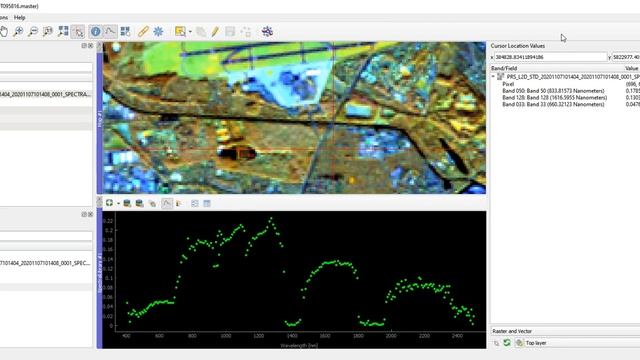This screenshot has width=640, height=360.
Task: Click into the y coordinate field
Action: tap(626, 57)
